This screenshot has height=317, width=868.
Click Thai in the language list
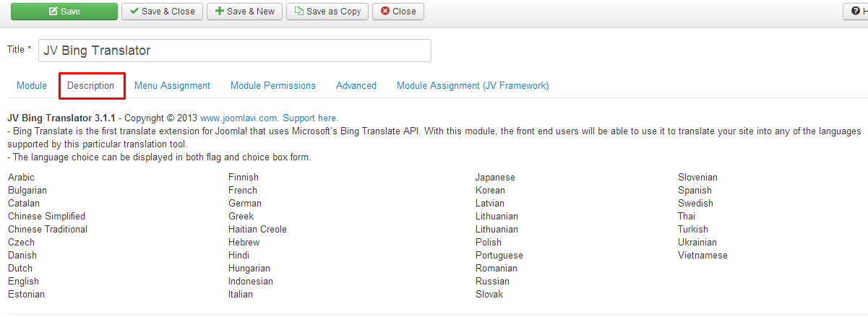click(687, 216)
